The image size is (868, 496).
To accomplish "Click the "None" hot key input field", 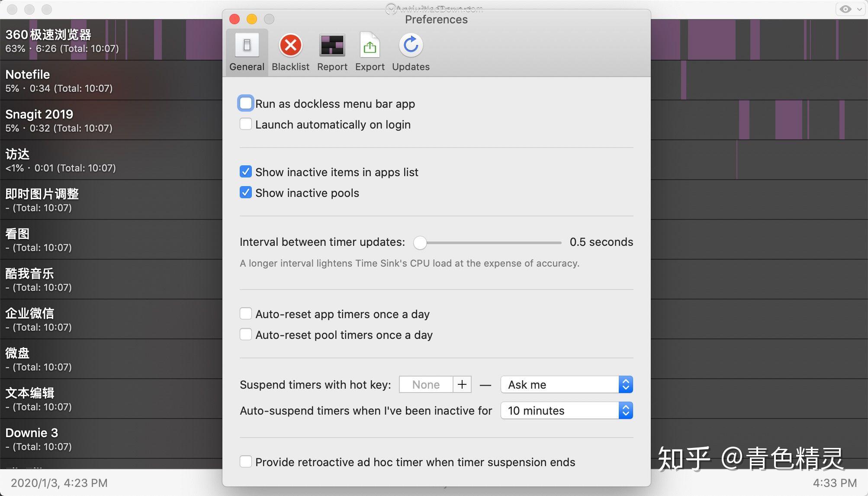I will [425, 384].
